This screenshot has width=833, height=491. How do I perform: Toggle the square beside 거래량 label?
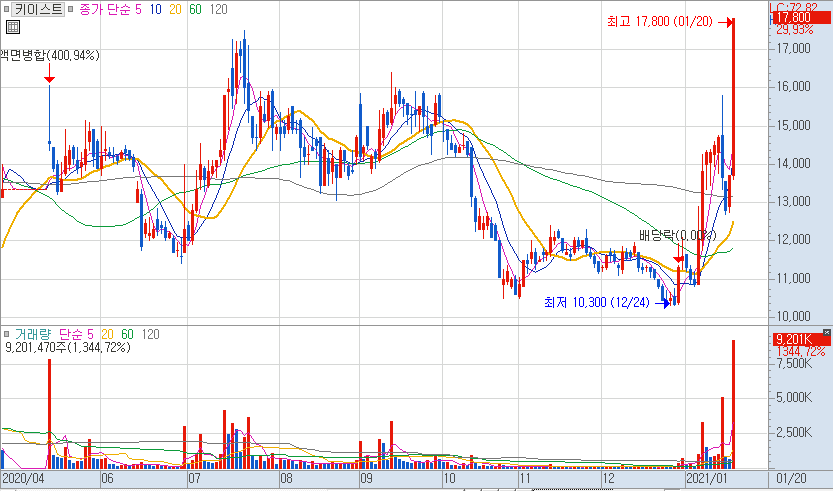(x=6, y=335)
